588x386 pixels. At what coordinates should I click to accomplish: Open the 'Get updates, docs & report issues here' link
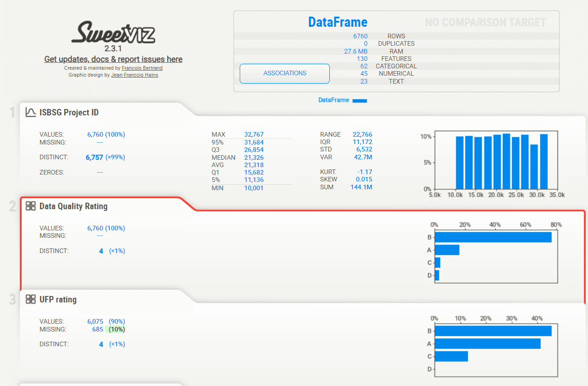113,59
